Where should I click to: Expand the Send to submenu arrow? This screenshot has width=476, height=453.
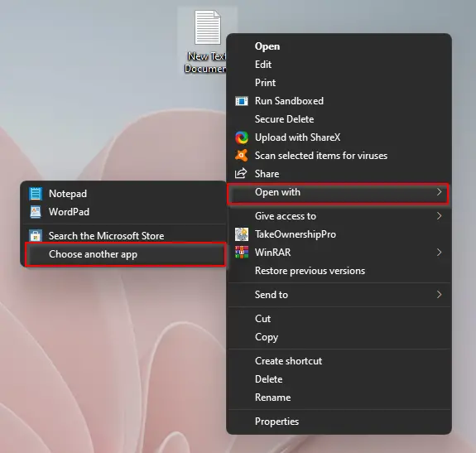[439, 295]
